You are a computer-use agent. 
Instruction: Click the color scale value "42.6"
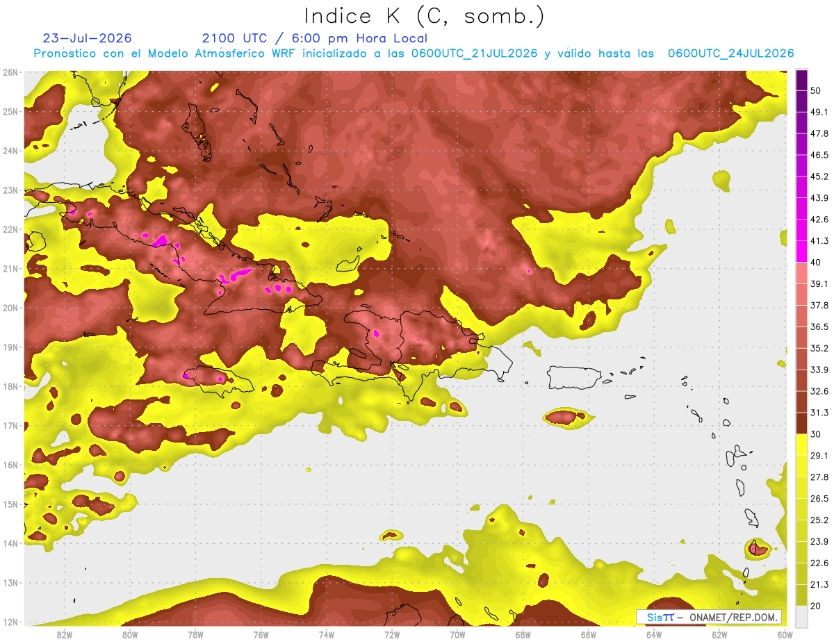(819, 220)
